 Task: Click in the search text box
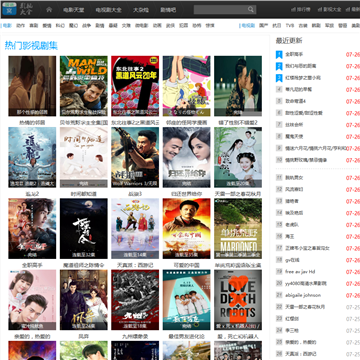(x=221, y=10)
